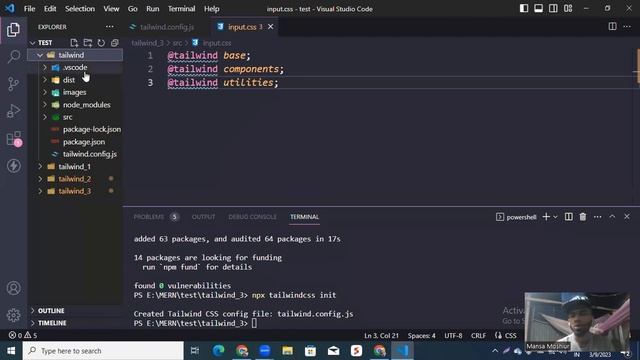Toggle primary side bar visibility

(x=524, y=8)
